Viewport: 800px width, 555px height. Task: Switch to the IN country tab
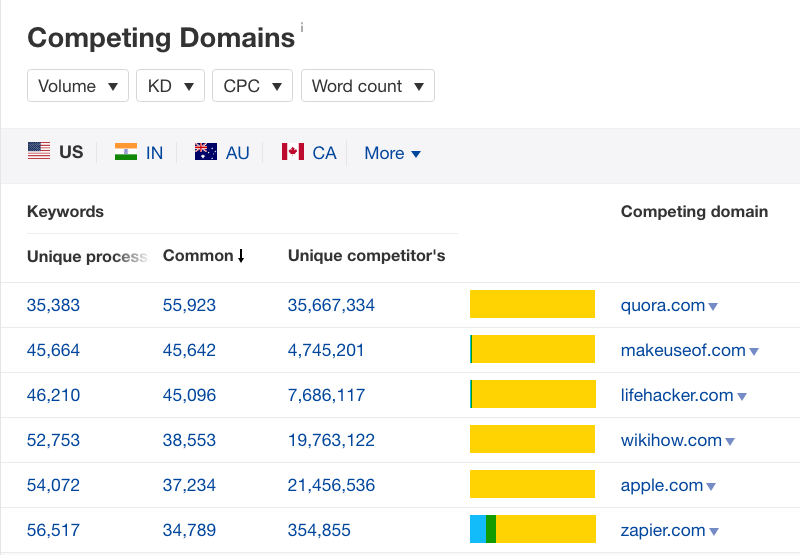pos(139,153)
